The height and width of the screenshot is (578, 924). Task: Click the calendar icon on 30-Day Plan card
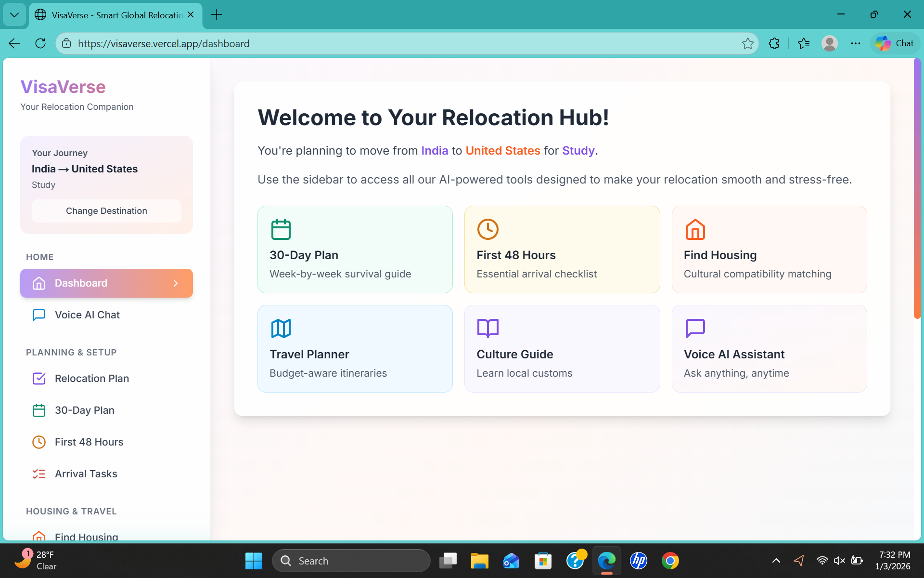point(281,229)
